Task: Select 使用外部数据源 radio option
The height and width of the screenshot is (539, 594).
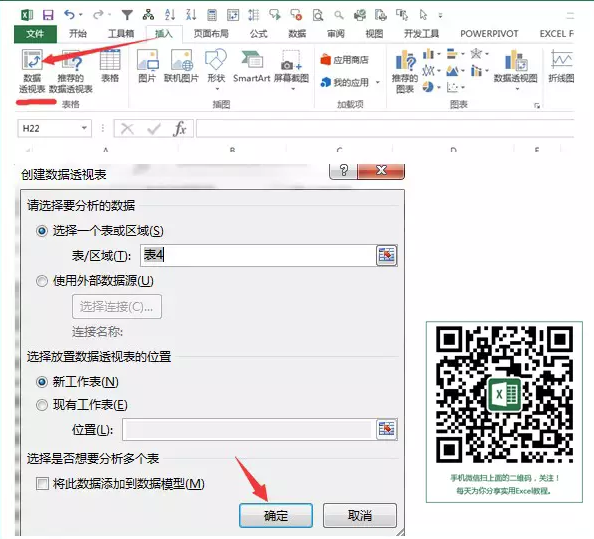Action: click(42, 281)
